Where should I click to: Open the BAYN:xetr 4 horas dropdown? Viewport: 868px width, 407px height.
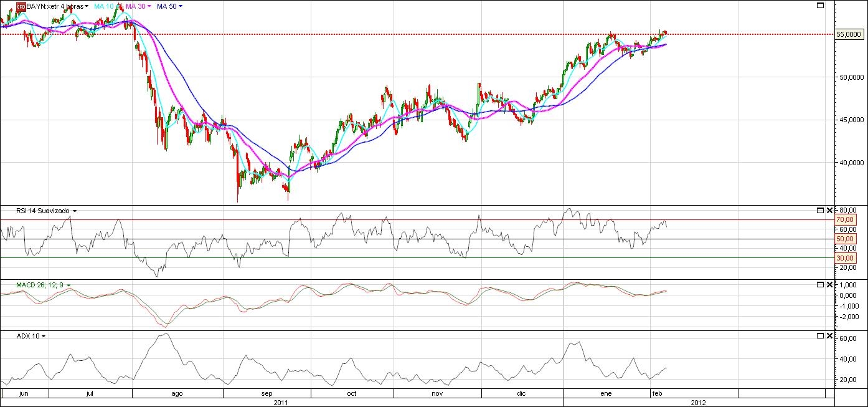click(86, 6)
